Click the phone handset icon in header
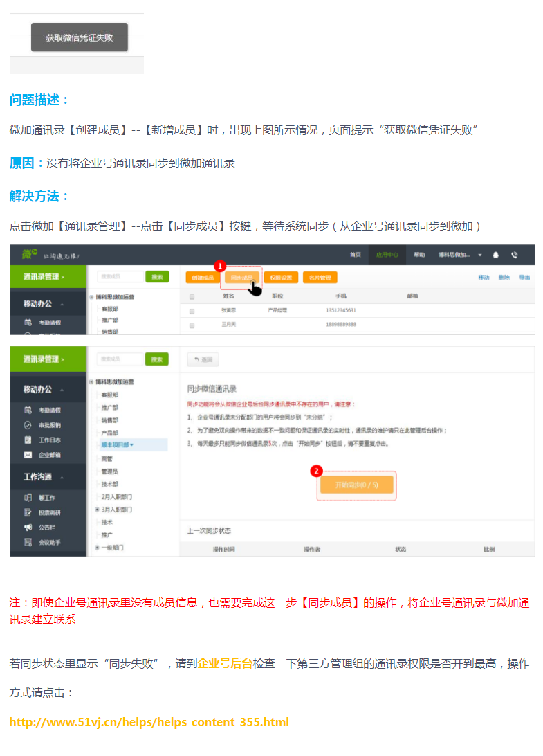This screenshot has width=543, height=756. coord(515,255)
